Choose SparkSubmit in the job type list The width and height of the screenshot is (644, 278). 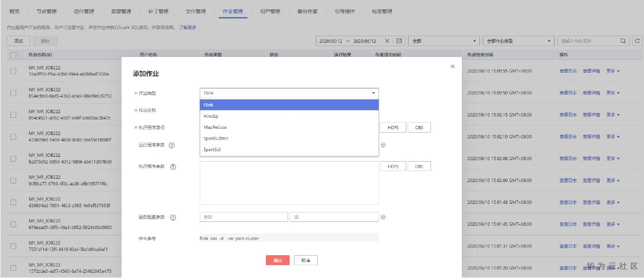pyautogui.click(x=289, y=138)
